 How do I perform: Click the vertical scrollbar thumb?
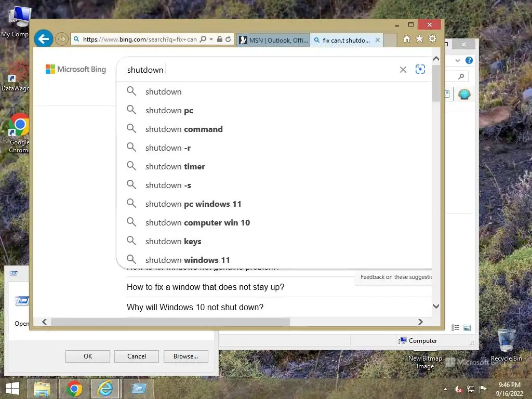pos(436,83)
